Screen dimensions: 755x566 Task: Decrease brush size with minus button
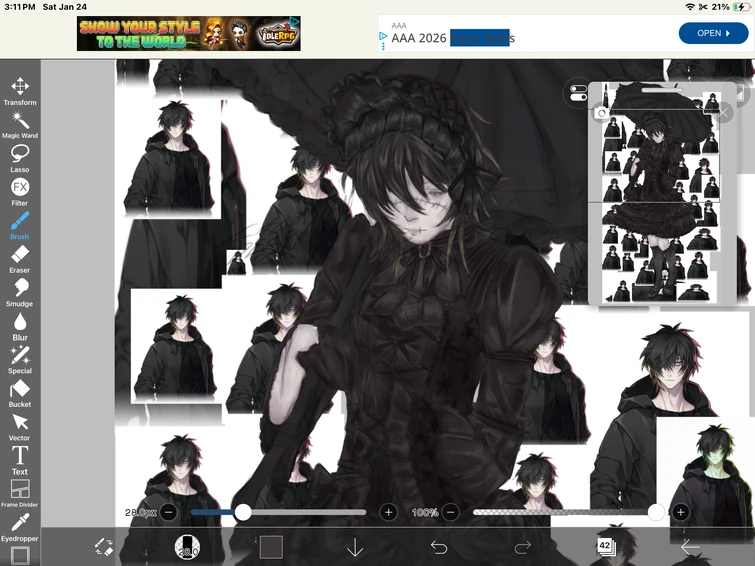pyautogui.click(x=169, y=512)
